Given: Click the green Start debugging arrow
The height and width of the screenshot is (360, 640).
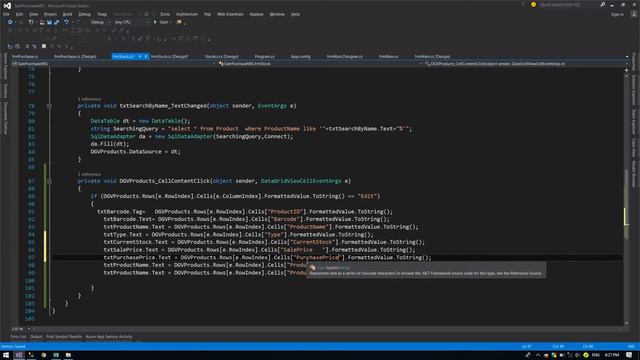Looking at the screenshot, I should coord(155,22).
